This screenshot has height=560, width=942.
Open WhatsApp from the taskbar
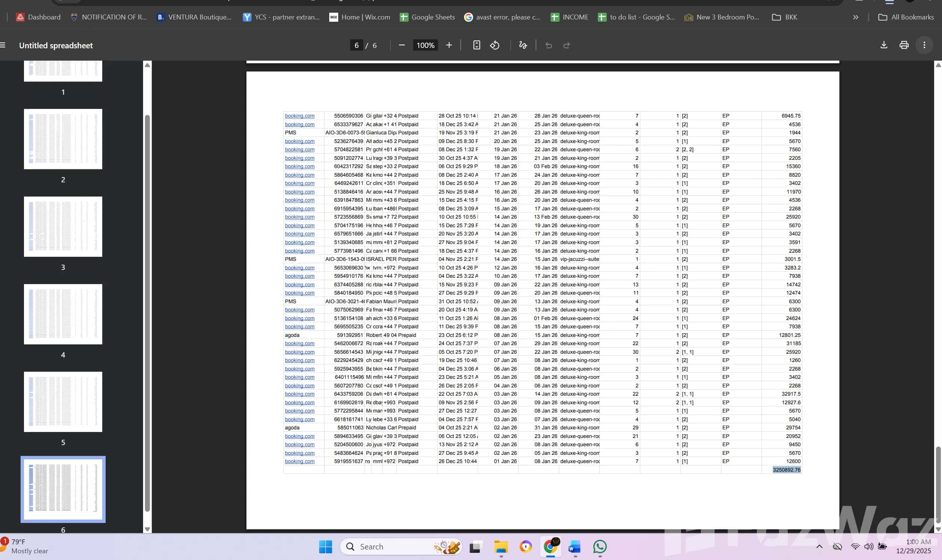tap(600, 547)
